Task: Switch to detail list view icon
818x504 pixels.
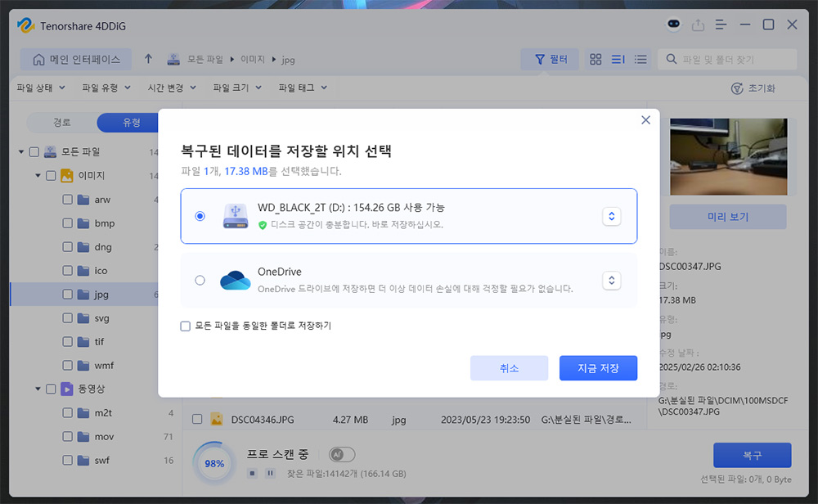Action: [618, 60]
